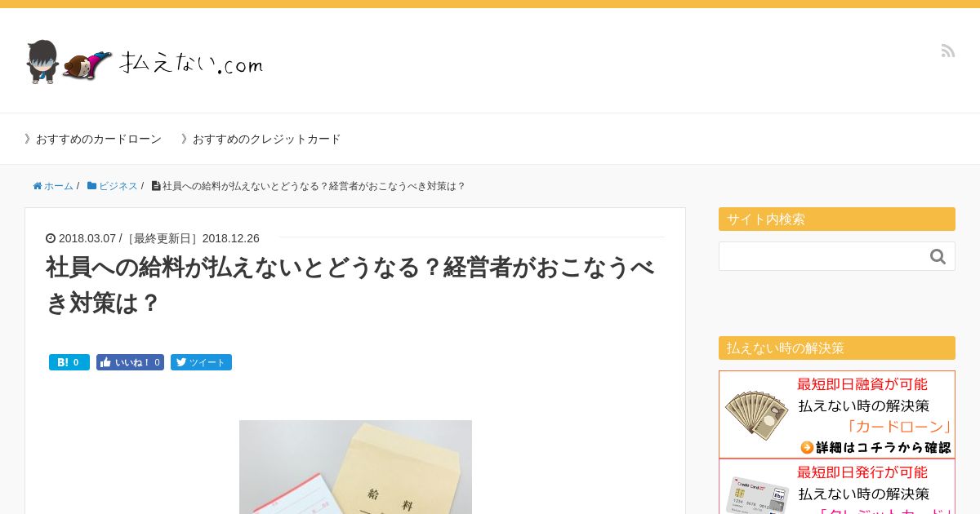Click the salary envelope article image

(x=355, y=467)
